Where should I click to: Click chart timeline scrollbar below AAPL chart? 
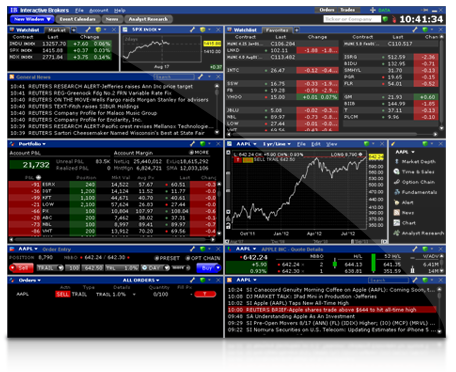[x=307, y=241]
